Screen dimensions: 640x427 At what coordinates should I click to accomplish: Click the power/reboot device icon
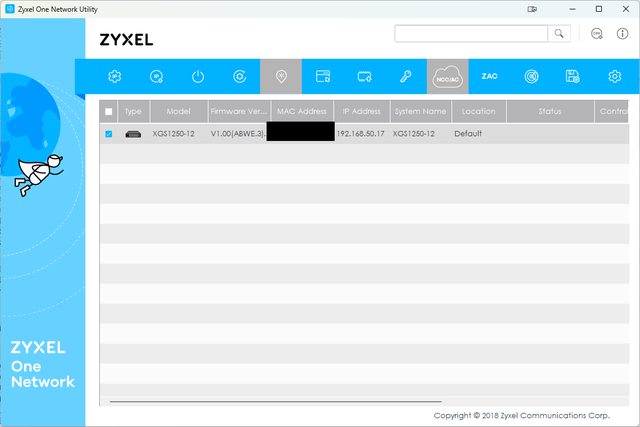(198, 76)
